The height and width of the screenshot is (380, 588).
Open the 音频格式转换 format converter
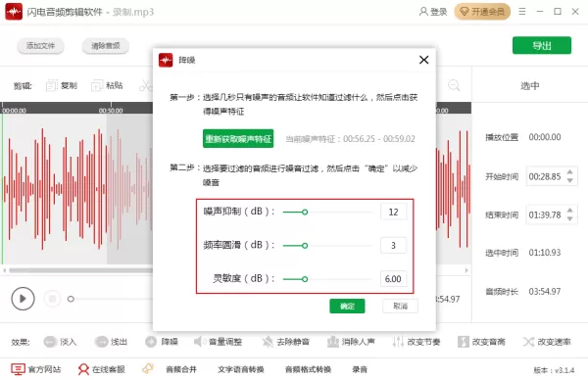(308, 369)
